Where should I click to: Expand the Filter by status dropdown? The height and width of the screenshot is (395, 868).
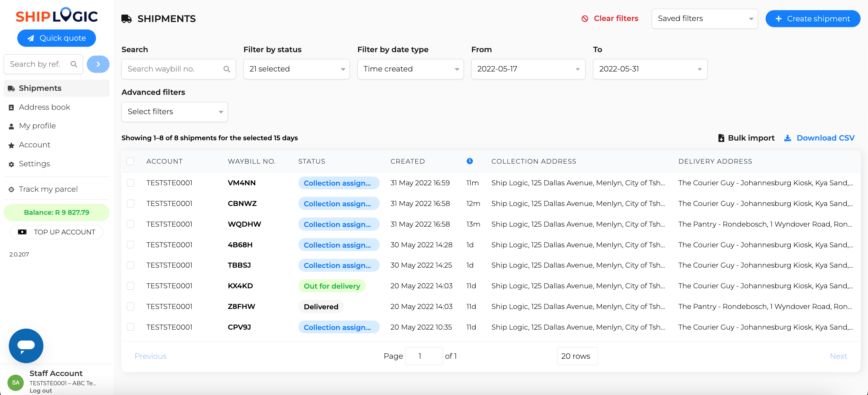pyautogui.click(x=296, y=69)
